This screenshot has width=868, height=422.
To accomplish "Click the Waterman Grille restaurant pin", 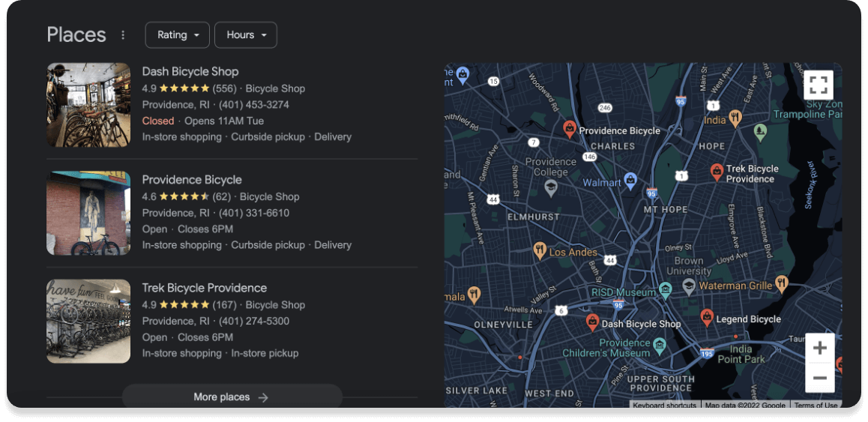I will pyautogui.click(x=781, y=284).
